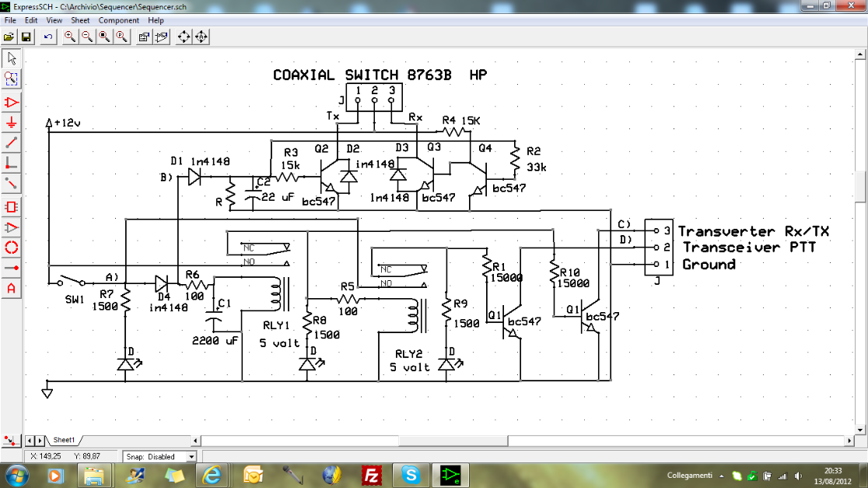The image size is (868, 488).
Task: Click the +12v supply label
Action: tap(67, 122)
